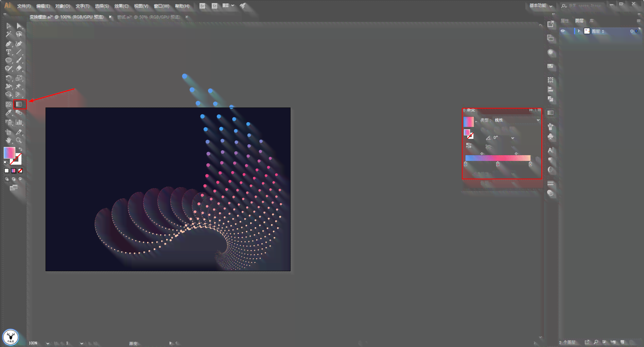This screenshot has height=347, width=644.
Task: Open the Change Screen Mode button
Action: point(14,187)
